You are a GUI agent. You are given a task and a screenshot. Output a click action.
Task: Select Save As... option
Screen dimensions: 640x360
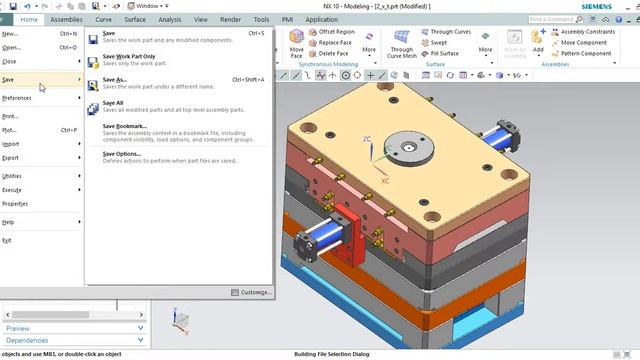(x=178, y=83)
